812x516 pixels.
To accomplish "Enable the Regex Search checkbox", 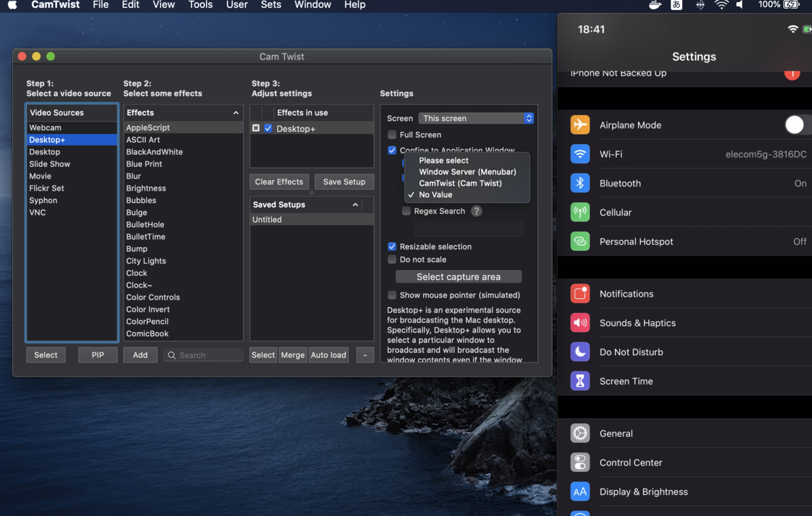I will point(406,211).
